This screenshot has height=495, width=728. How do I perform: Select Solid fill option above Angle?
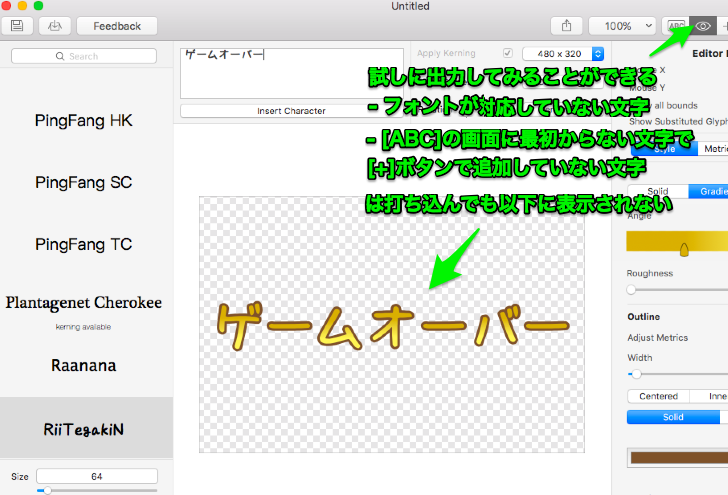(658, 191)
